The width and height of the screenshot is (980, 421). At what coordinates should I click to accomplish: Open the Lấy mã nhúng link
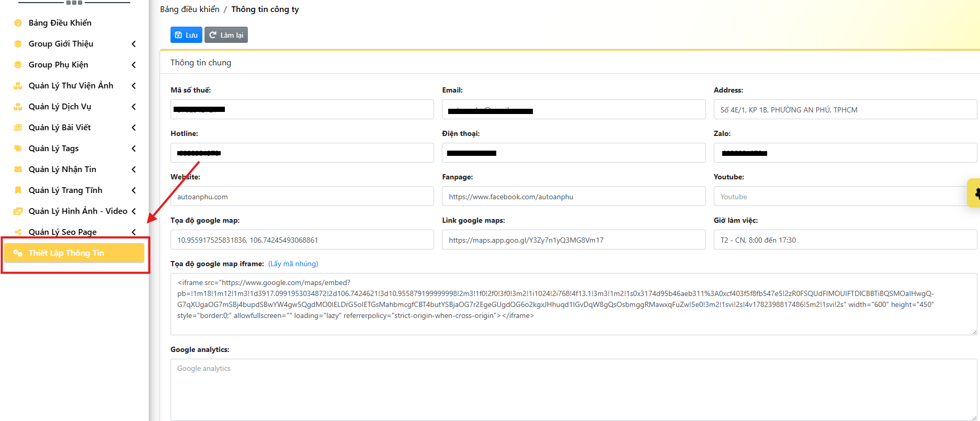(293, 264)
